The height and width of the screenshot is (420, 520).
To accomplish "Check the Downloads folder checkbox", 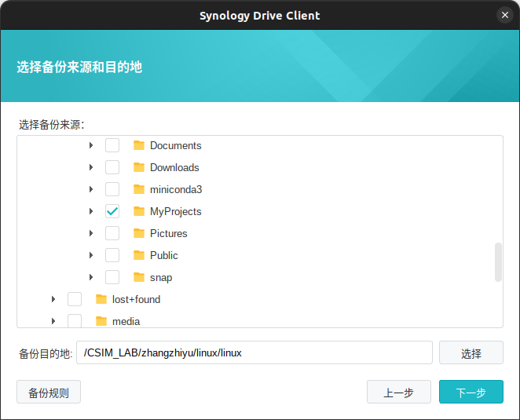I will [x=112, y=167].
